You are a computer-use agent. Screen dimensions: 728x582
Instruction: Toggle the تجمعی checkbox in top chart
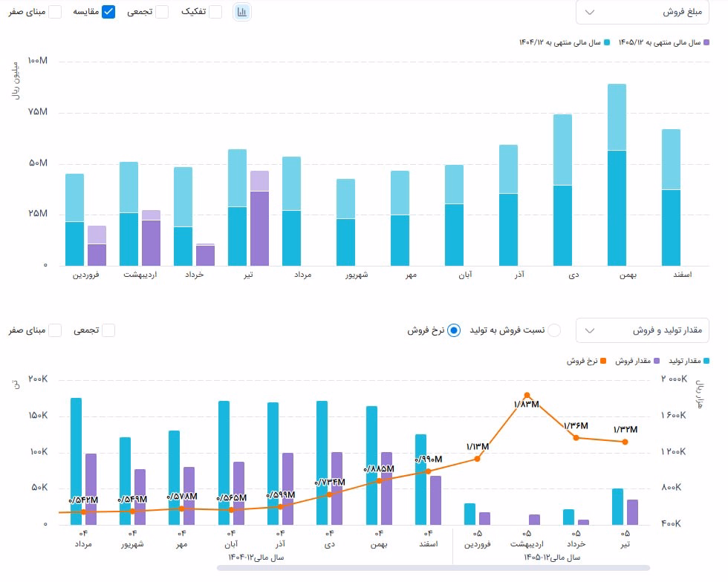pos(162,12)
